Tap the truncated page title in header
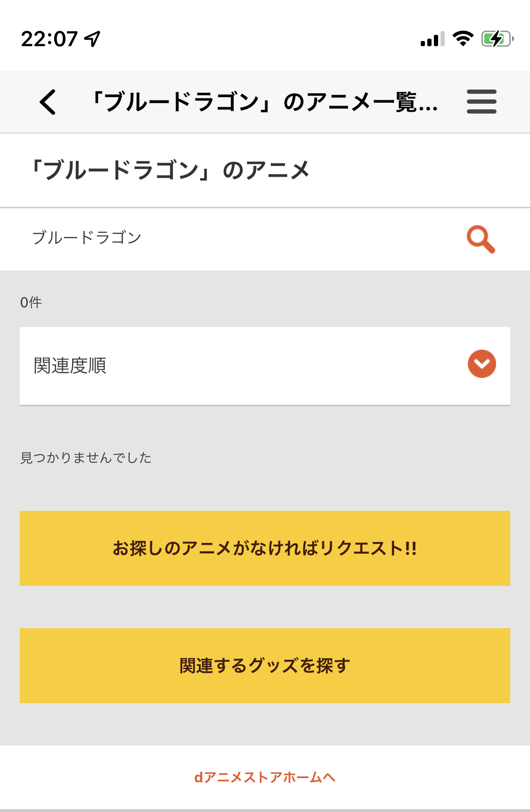Screen dimensions: 530x812 pos(265,102)
